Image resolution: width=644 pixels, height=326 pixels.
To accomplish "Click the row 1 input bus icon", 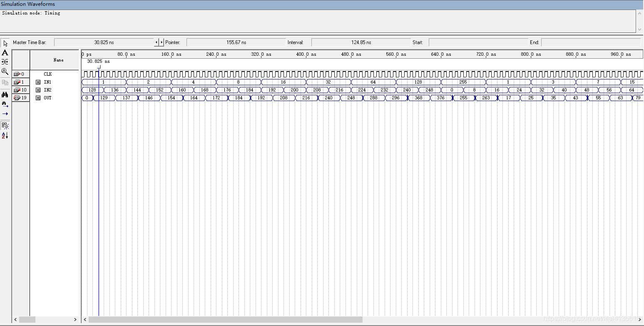I will 17,82.
